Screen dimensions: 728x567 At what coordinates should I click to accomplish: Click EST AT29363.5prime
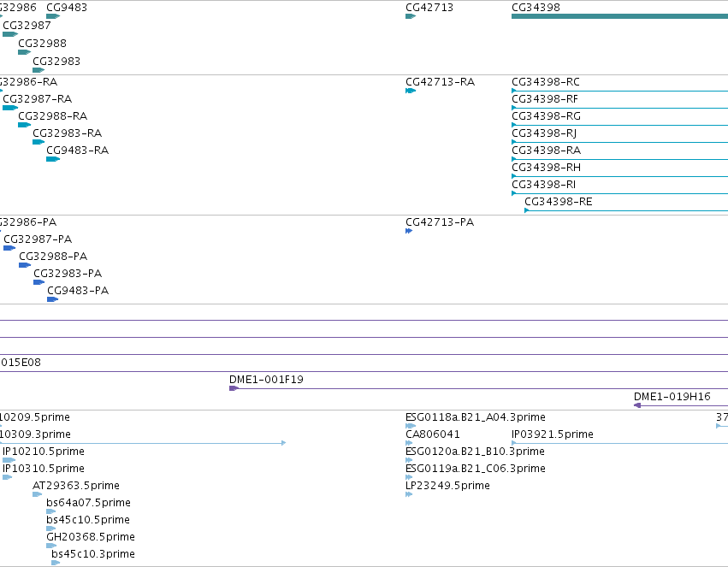point(37,494)
